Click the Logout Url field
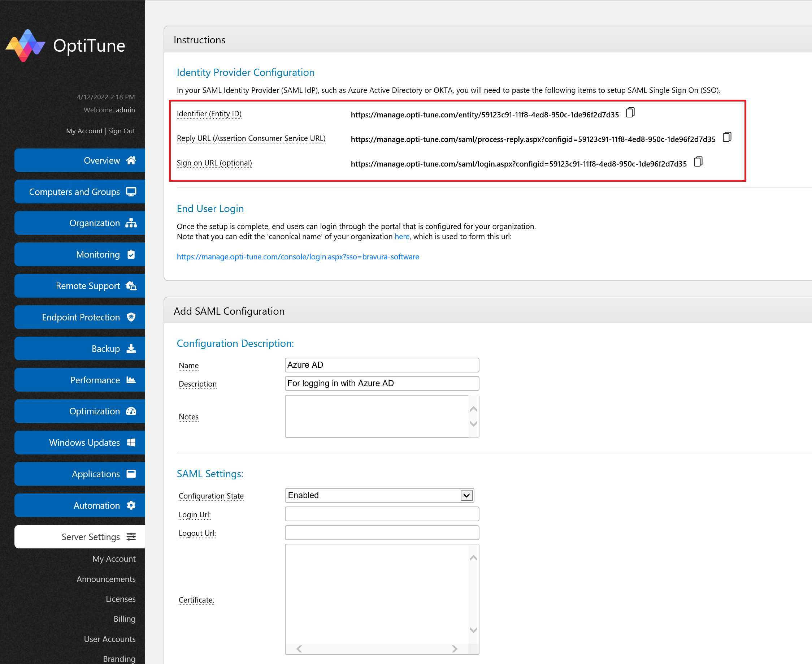The width and height of the screenshot is (812, 664). click(x=382, y=533)
